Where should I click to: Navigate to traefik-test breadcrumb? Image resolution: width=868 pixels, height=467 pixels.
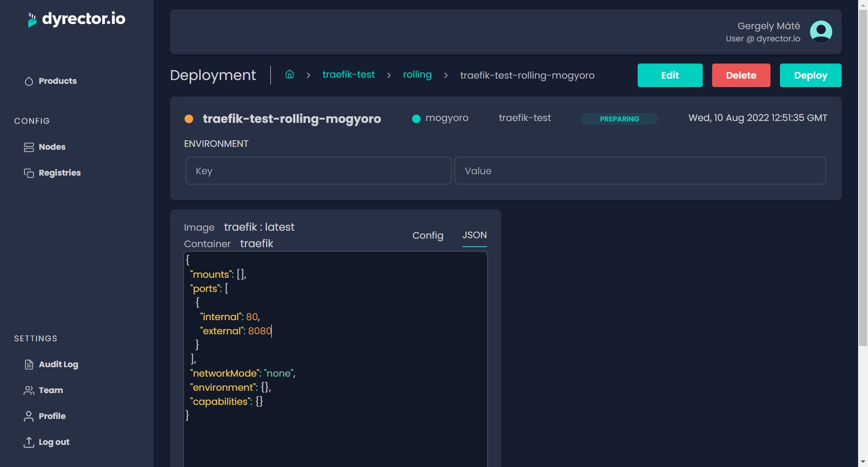tap(349, 74)
